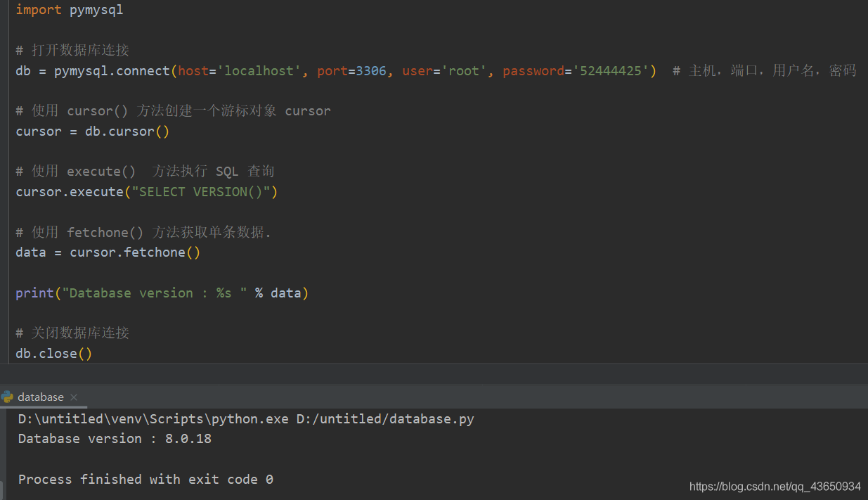
Task: Close the database run tab
Action: [x=74, y=397]
